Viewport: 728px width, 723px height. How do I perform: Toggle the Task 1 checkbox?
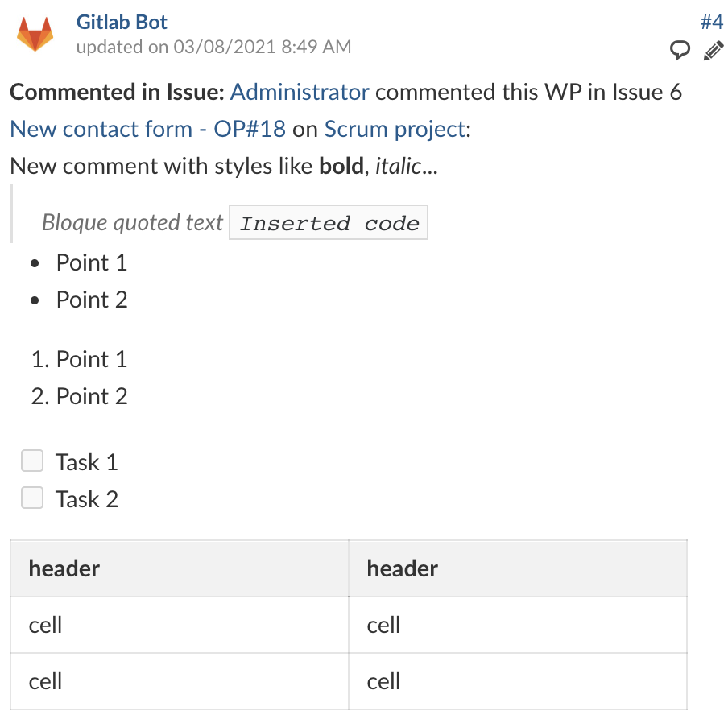click(x=32, y=461)
